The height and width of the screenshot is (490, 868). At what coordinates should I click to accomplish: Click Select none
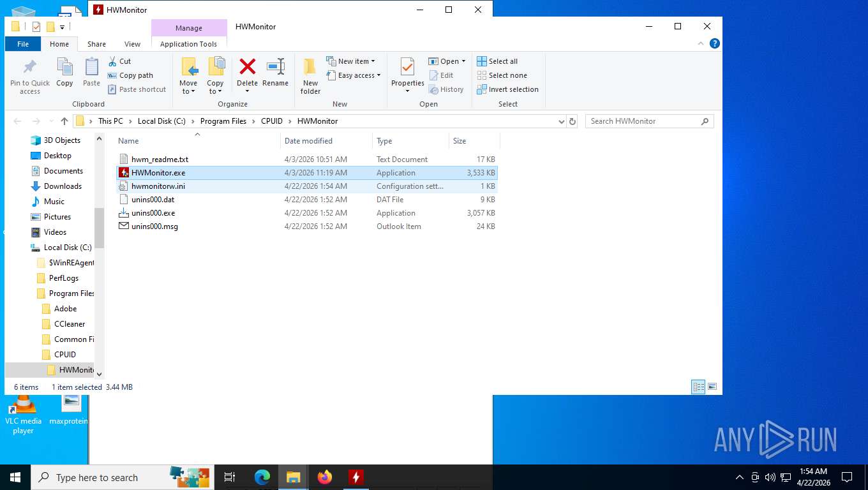502,75
